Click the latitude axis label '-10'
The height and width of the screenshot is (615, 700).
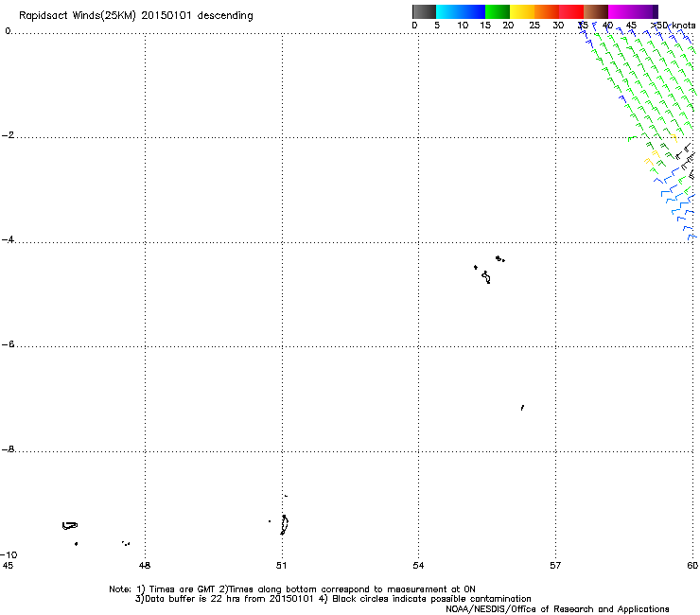click(x=9, y=554)
